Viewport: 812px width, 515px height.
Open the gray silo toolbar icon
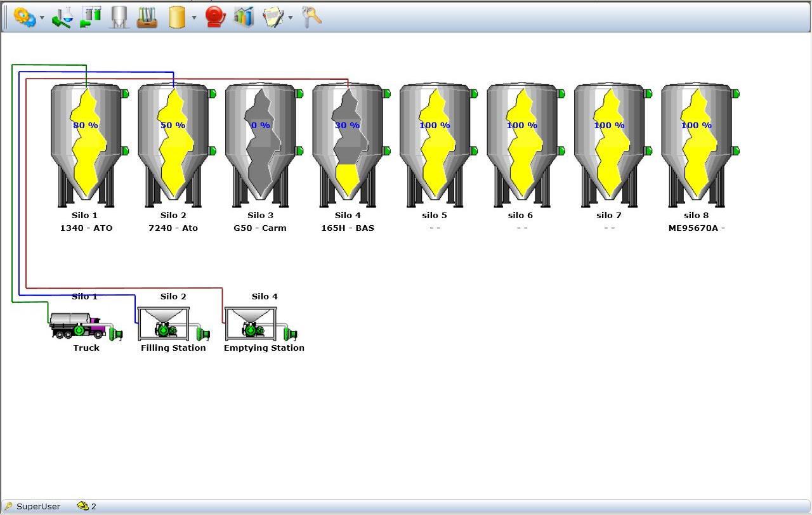coord(119,17)
